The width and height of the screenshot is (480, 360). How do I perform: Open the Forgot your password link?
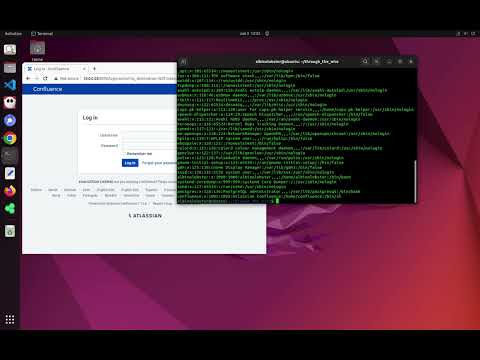tap(159, 163)
